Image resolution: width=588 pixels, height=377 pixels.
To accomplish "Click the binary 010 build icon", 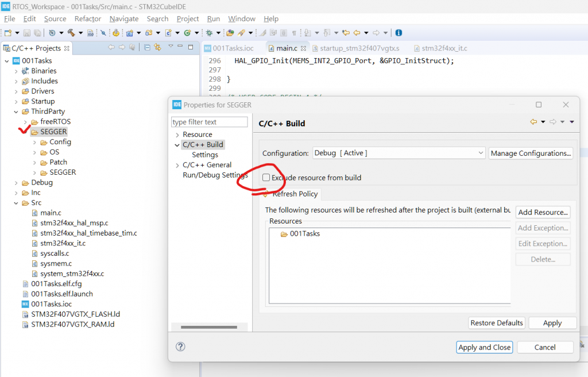I will pos(90,33).
